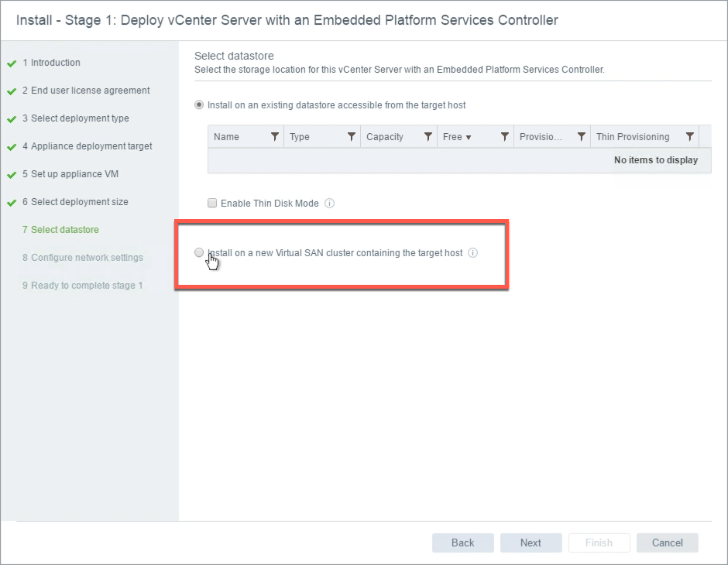Click the 'No items to display' text

[656, 160]
